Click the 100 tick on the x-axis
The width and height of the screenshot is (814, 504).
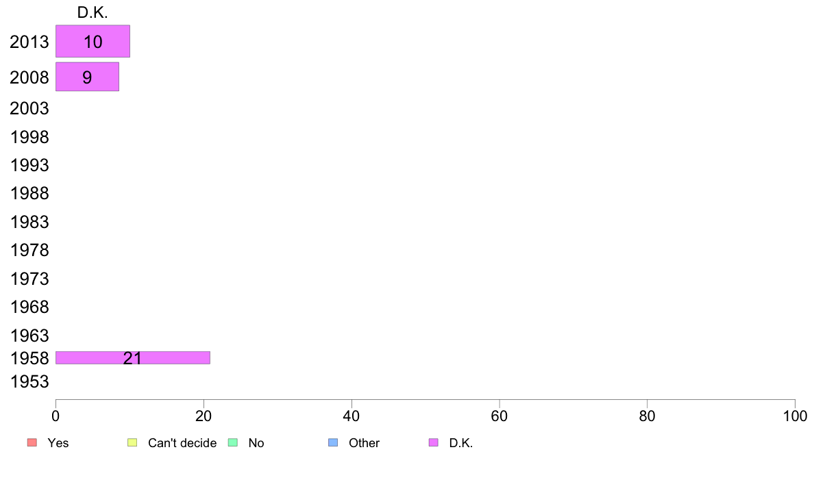tap(795, 416)
